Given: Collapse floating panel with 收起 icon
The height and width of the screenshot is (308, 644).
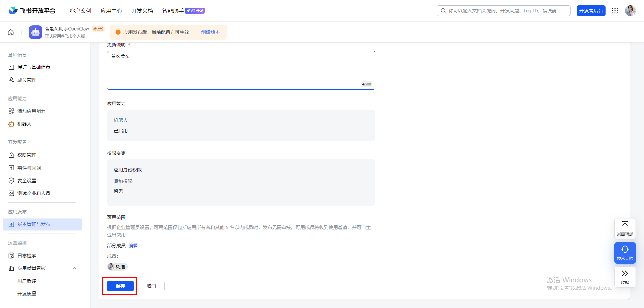Looking at the screenshot, I should (625, 273).
